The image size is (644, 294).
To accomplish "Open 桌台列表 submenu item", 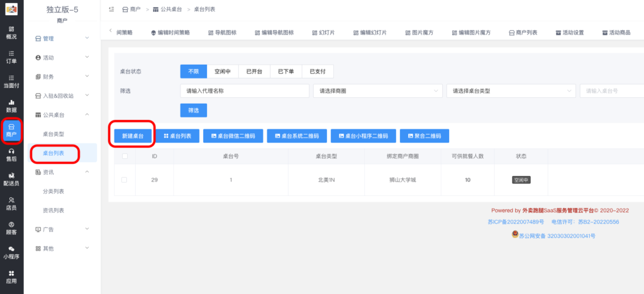I will click(62, 153).
